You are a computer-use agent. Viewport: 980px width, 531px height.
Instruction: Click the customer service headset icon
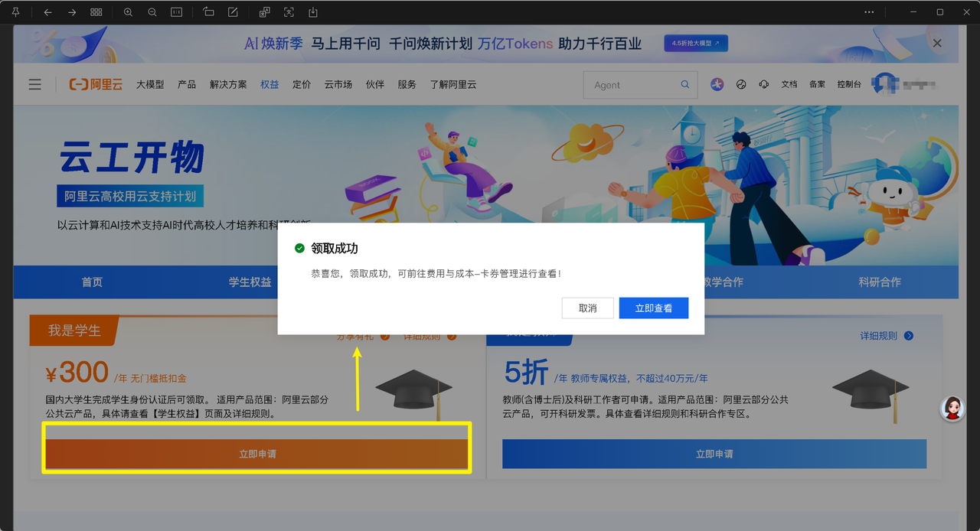(764, 84)
